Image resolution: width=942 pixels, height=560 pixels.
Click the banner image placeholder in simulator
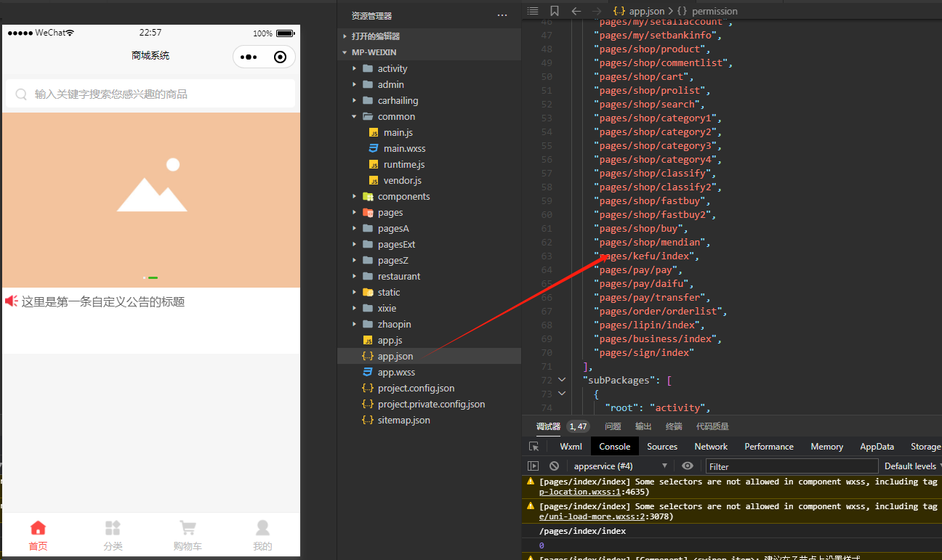coord(151,200)
